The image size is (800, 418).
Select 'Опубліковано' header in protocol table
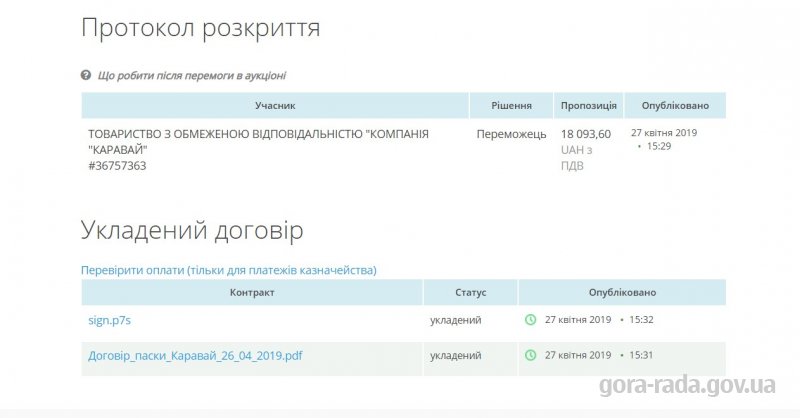click(x=675, y=106)
